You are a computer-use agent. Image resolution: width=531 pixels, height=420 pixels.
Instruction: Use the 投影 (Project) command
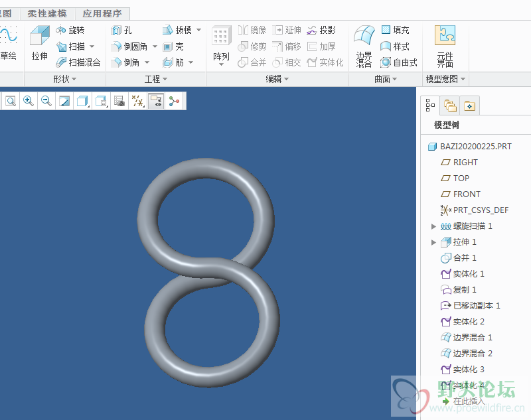tap(321, 30)
